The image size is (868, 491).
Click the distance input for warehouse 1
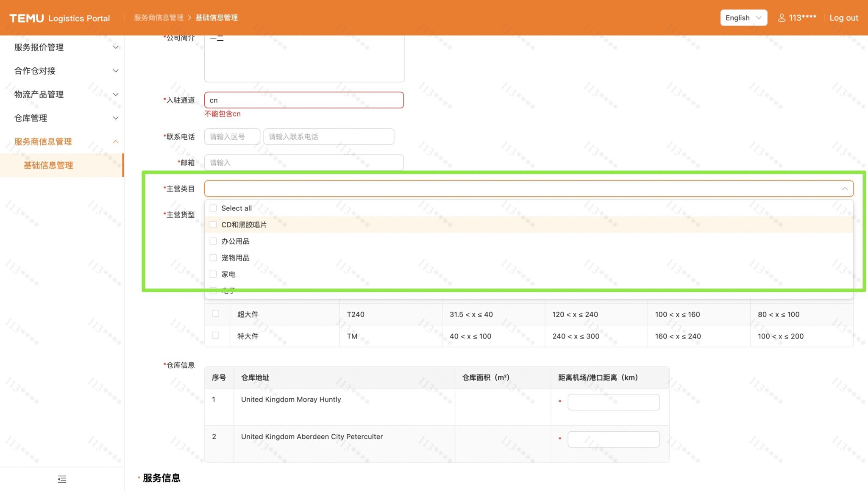coord(613,402)
